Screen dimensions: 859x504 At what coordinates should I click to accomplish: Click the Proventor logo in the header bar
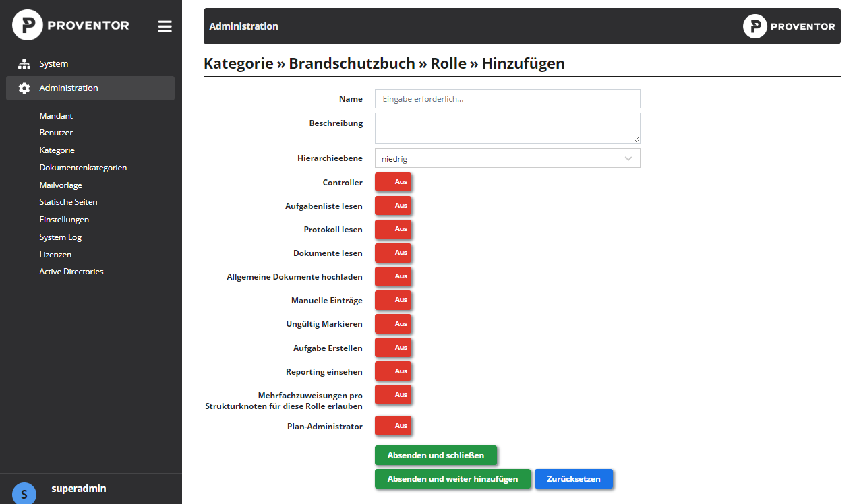coord(789,26)
